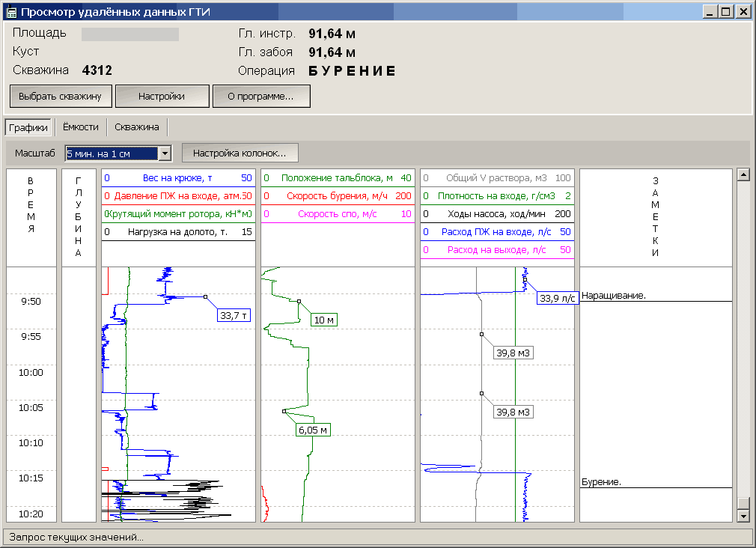756x548 pixels.
Task: Click the lower 39,8 м3 label
Action: coord(513,412)
